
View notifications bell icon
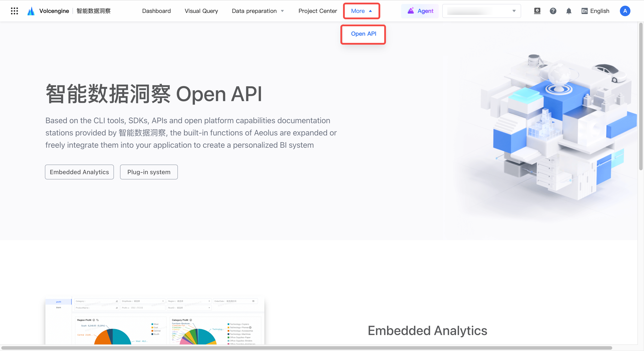click(x=568, y=11)
